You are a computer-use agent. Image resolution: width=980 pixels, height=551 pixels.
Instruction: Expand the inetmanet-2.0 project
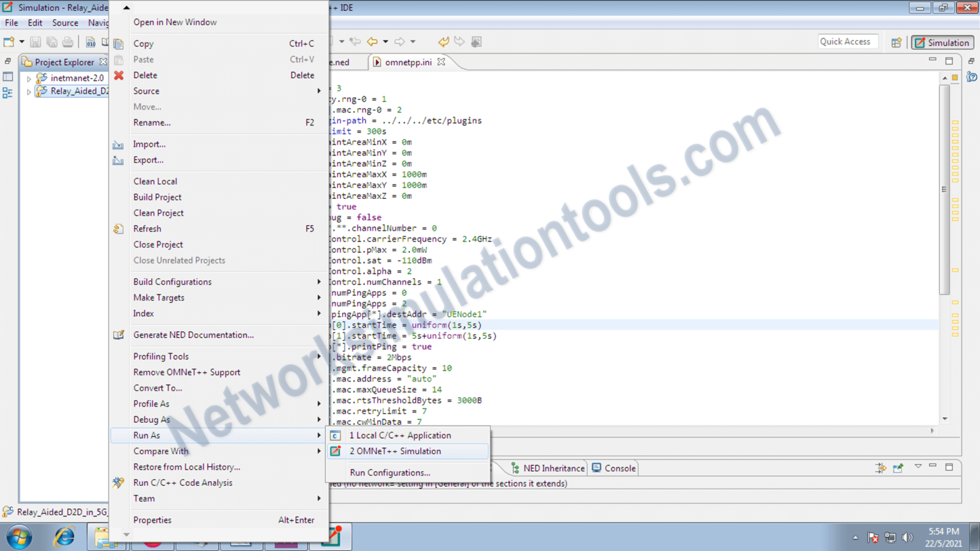point(29,78)
